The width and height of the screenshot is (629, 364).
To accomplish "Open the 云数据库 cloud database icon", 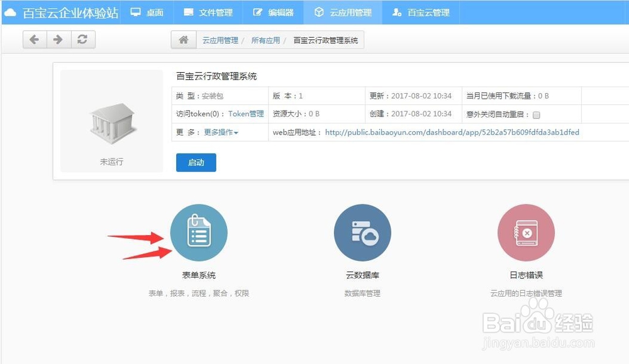I will click(362, 232).
